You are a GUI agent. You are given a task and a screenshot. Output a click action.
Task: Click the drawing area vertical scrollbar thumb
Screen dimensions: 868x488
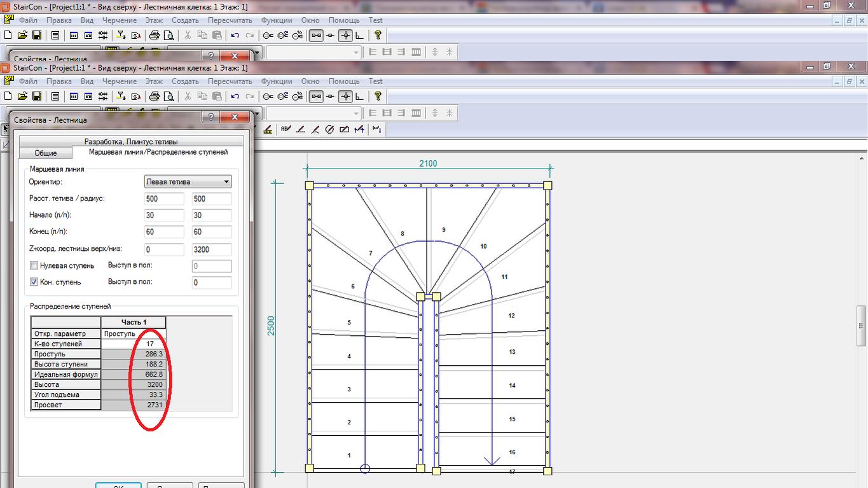pyautogui.click(x=862, y=325)
